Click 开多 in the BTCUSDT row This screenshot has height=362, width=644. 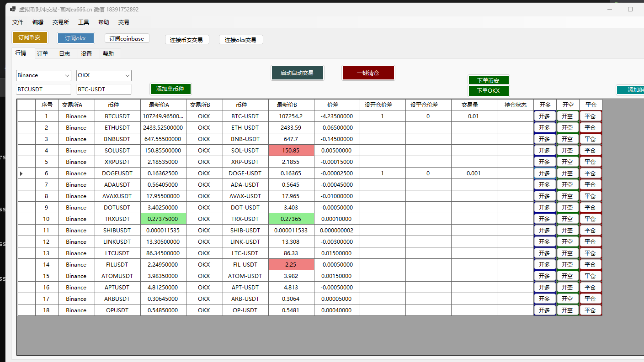click(544, 116)
